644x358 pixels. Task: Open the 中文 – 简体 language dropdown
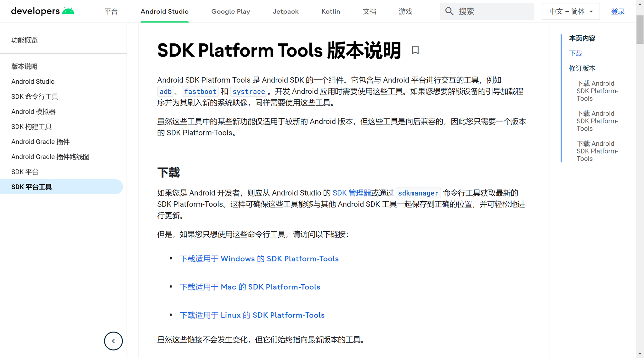point(571,11)
